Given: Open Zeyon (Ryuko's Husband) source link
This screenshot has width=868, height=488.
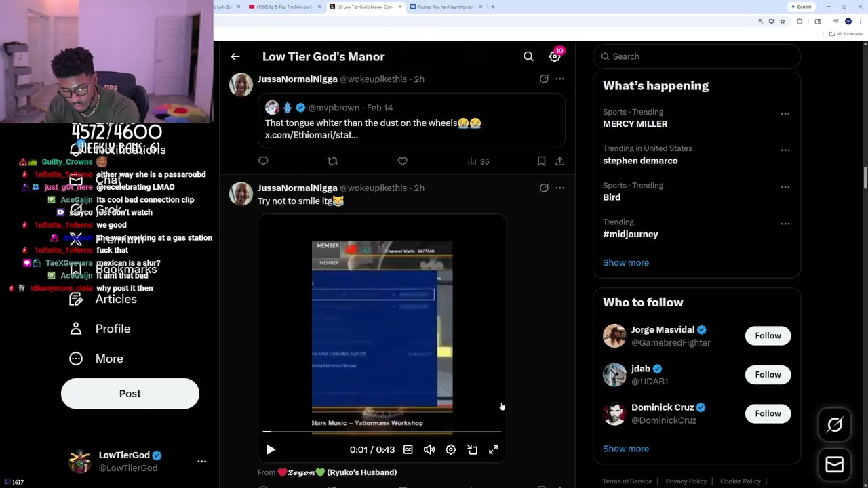Looking at the screenshot, I should [337, 472].
